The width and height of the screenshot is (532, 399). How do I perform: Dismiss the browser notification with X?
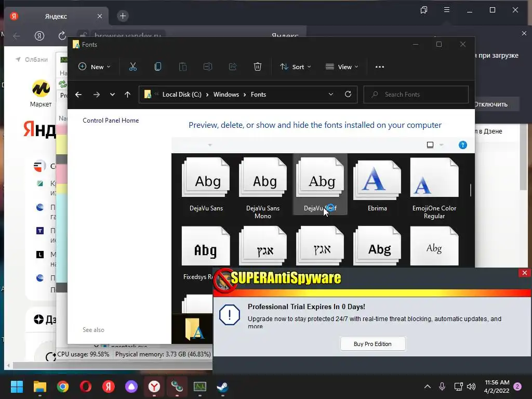(x=524, y=33)
